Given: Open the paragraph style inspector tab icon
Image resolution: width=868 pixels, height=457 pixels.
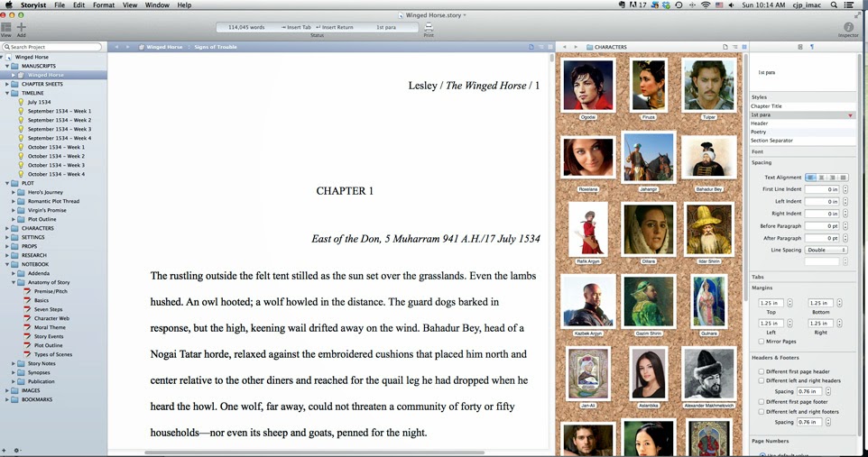Looking at the screenshot, I should coord(812,47).
